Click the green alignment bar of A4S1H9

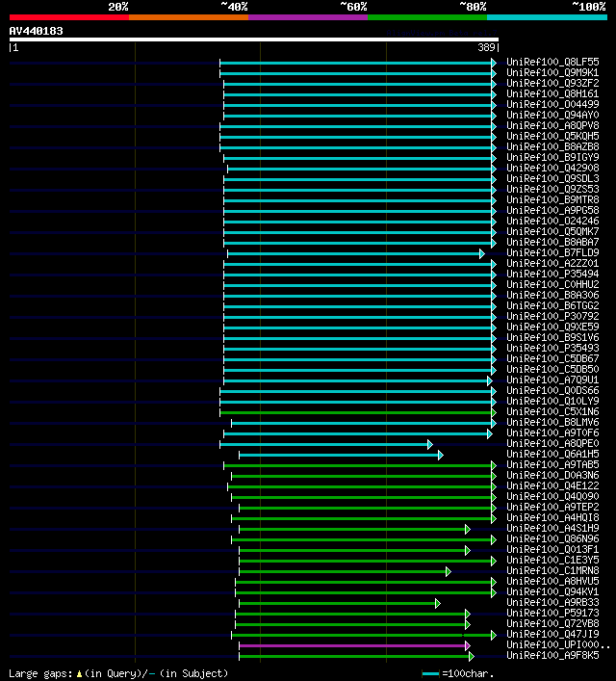(354, 529)
